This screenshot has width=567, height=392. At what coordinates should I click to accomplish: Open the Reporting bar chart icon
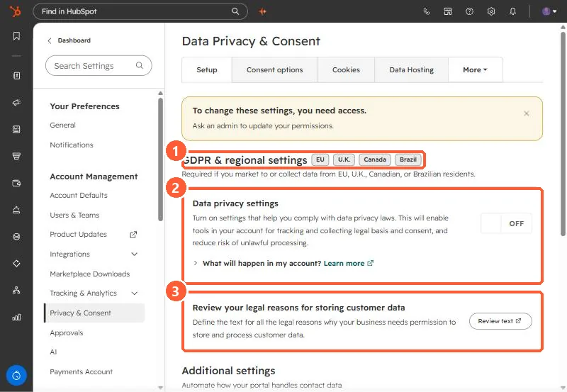16,317
